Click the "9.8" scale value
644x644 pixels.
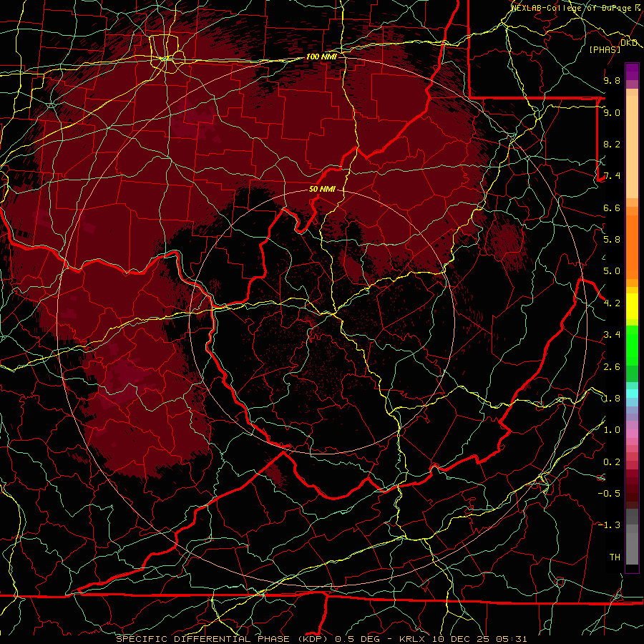[x=612, y=80]
